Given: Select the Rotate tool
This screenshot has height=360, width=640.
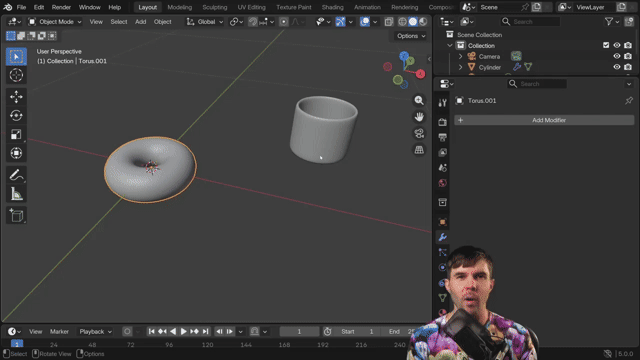Looking at the screenshot, I should 16,116.
